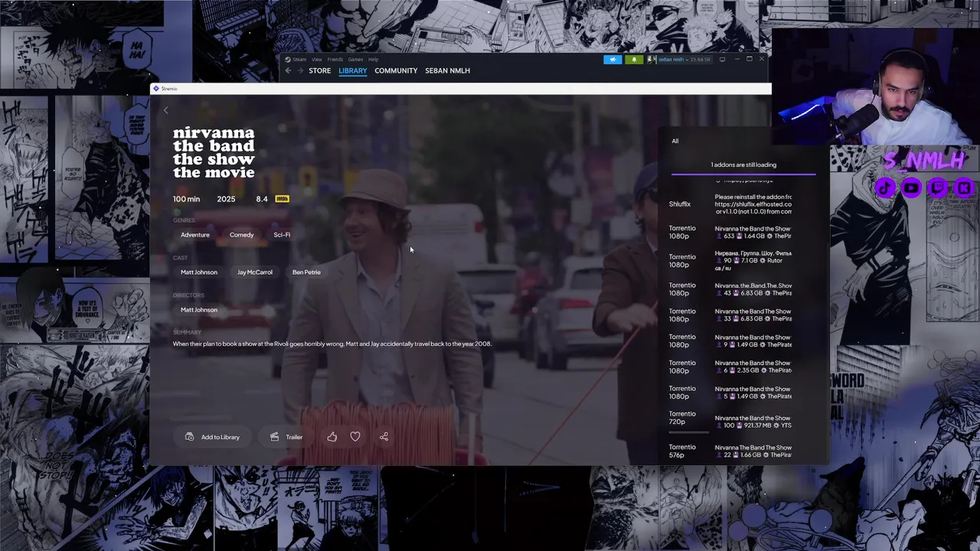This screenshot has width=980, height=551.
Task: Open Steam menu in Steam window
Action: (x=299, y=60)
